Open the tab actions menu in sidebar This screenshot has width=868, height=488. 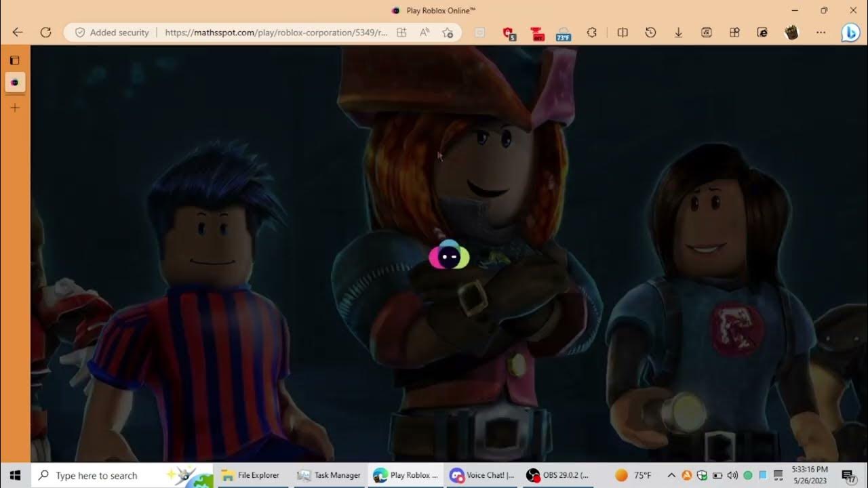[x=15, y=60]
